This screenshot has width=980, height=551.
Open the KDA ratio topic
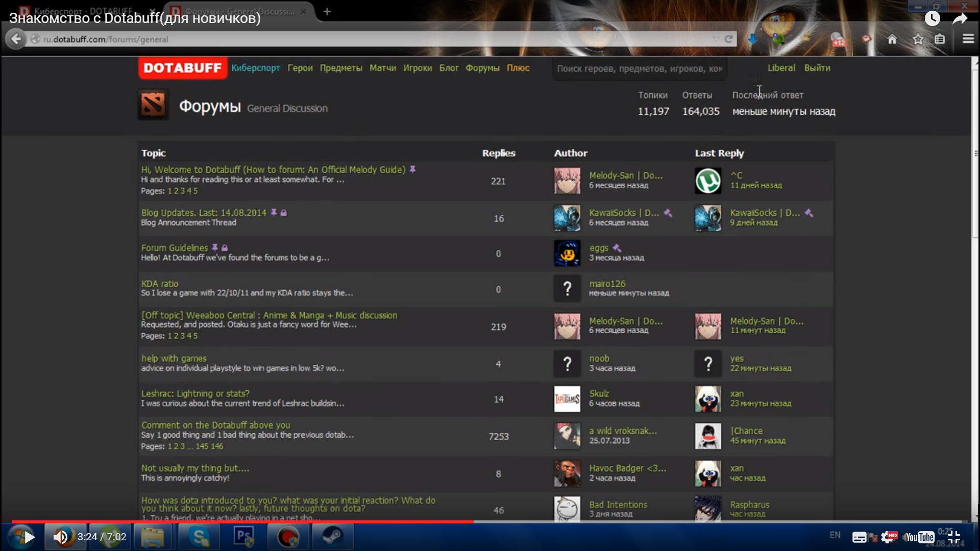click(160, 284)
